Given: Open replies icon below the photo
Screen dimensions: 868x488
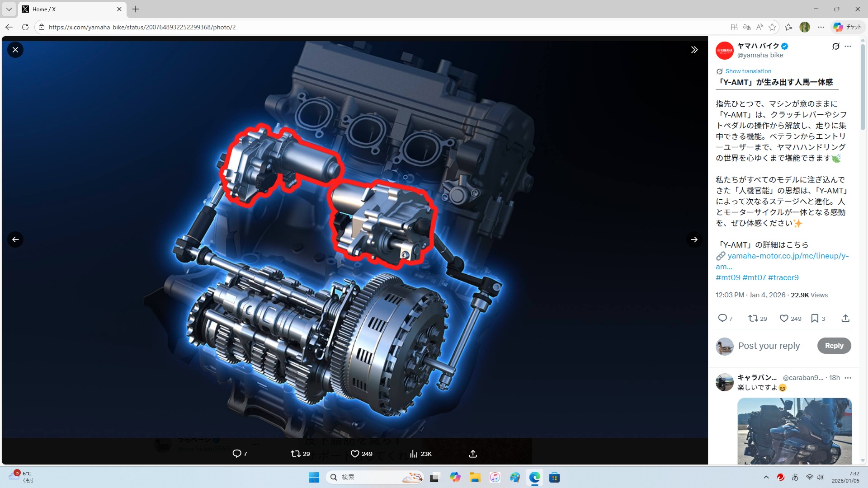Looking at the screenshot, I should [x=237, y=454].
